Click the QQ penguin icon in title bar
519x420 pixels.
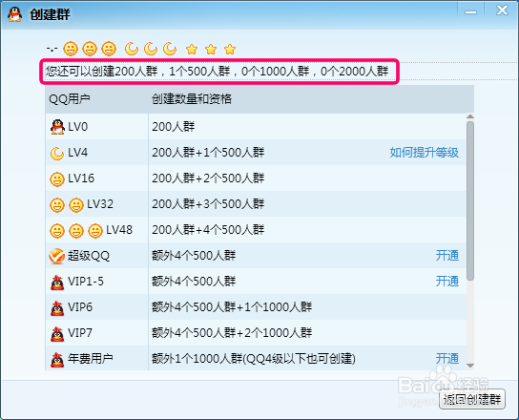[14, 14]
